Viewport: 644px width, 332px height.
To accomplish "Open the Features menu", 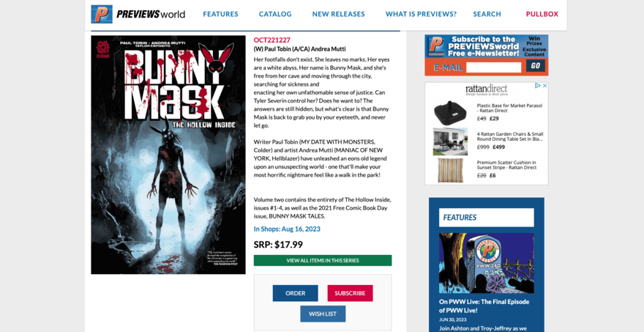I will tap(220, 14).
